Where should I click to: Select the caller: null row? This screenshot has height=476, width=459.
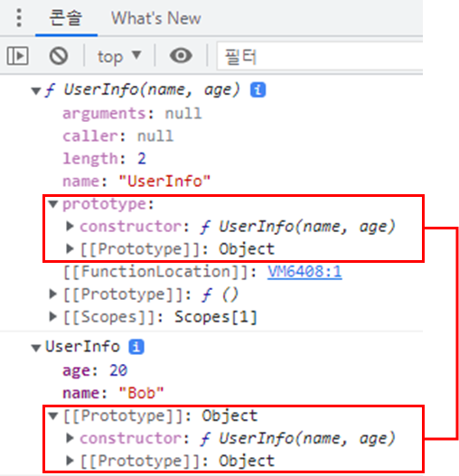click(x=117, y=136)
